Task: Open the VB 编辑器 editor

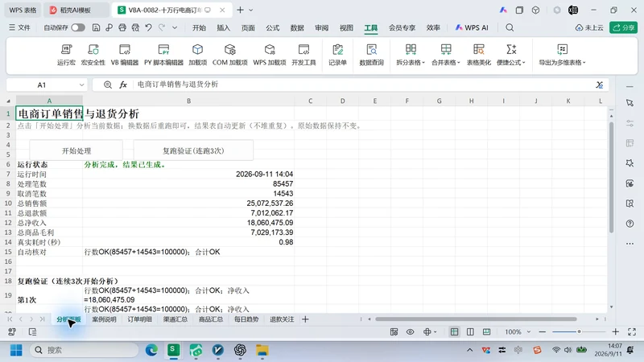Action: point(125,55)
